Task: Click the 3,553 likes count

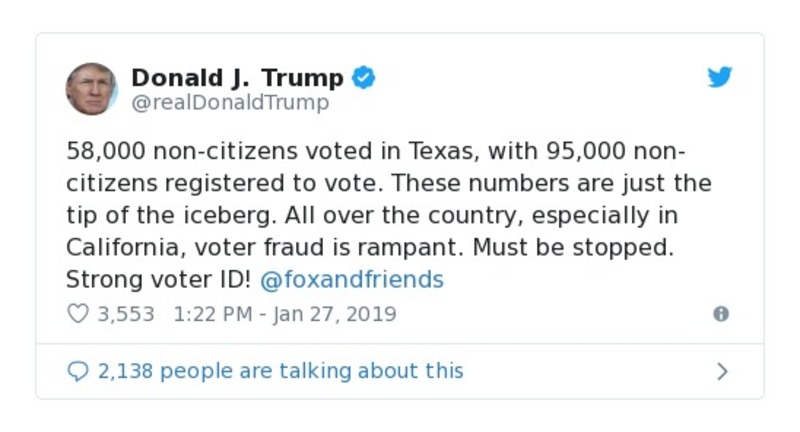Action: tap(125, 314)
